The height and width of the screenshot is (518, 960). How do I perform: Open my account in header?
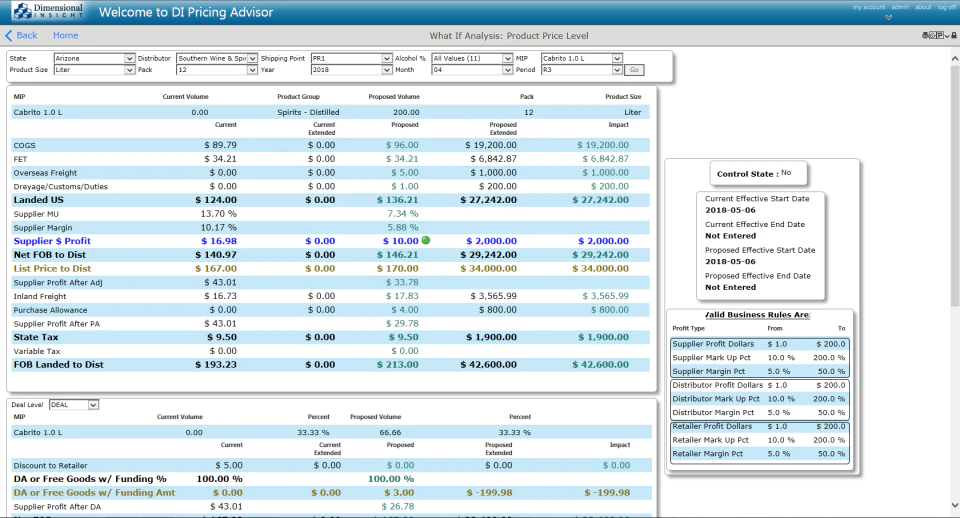coord(869,7)
